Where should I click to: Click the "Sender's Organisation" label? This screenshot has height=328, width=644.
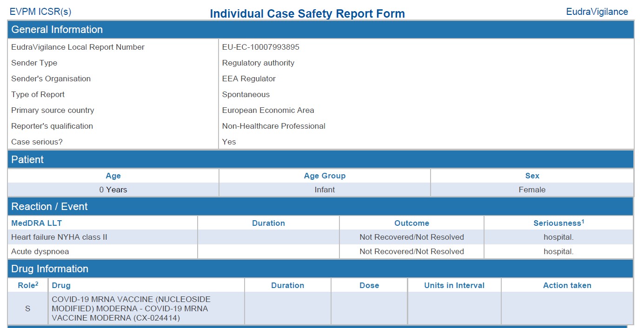[x=51, y=79]
